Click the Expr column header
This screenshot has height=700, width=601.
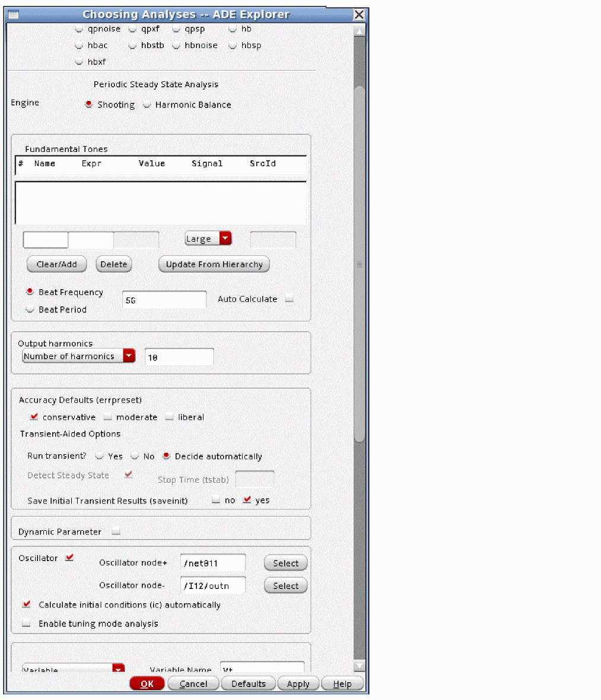pyautogui.click(x=91, y=163)
